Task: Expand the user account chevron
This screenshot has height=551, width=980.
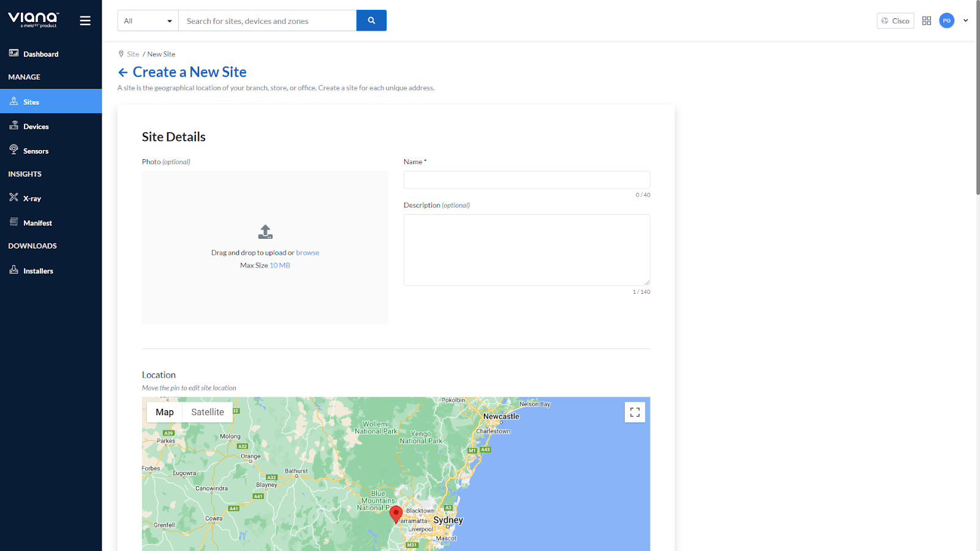Action: tap(965, 21)
